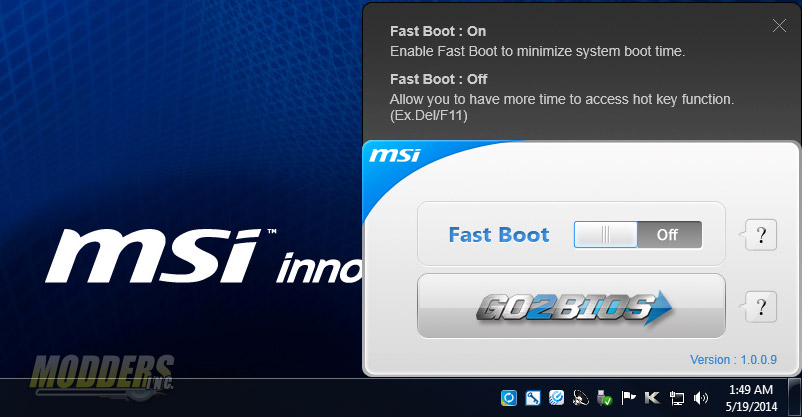802x417 pixels.
Task: Click the blue wrench tray icon
Action: [x=533, y=398]
